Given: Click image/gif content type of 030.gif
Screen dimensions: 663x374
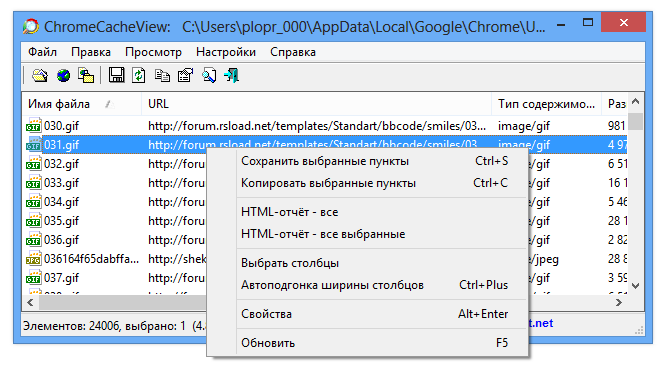Looking at the screenshot, I should (523, 126).
